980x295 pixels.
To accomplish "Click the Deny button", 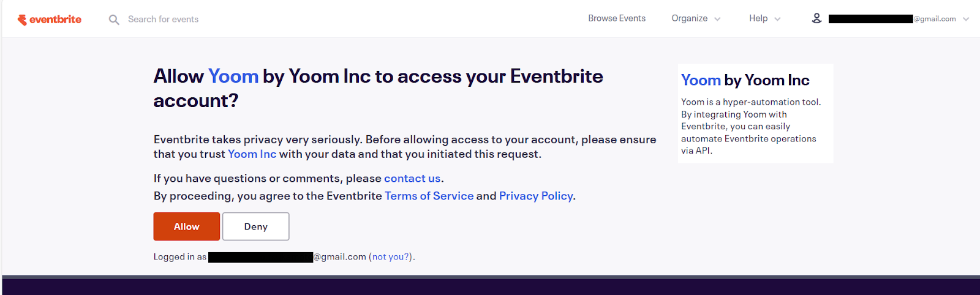I will tap(256, 226).
